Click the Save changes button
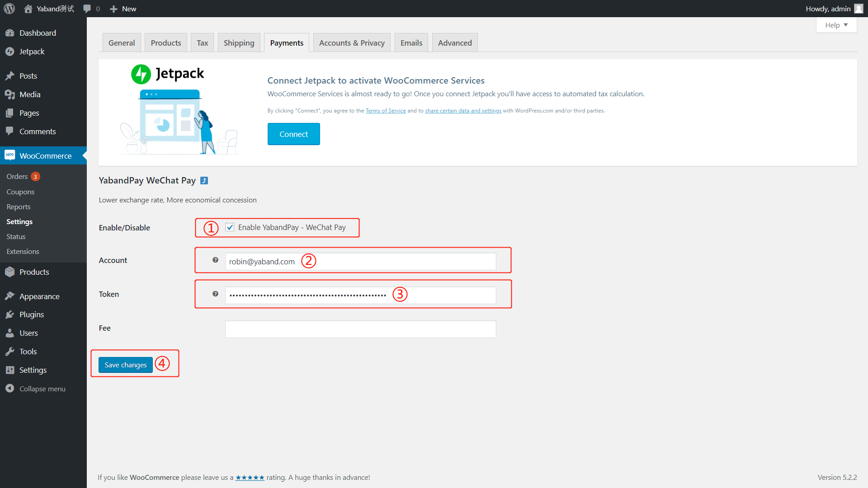Screen dimensions: 868x488 (x=126, y=365)
